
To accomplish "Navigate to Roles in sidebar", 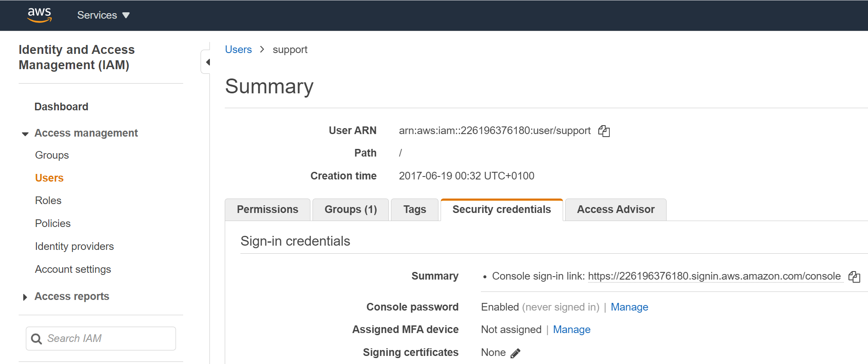I will point(48,201).
